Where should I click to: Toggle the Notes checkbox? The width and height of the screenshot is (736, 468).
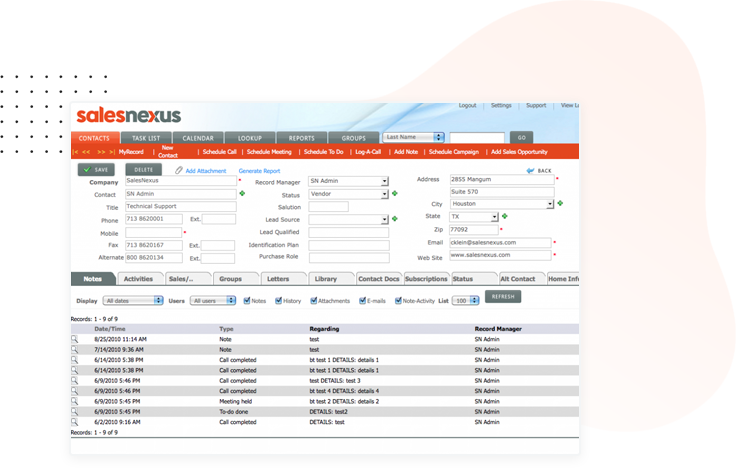[247, 301]
